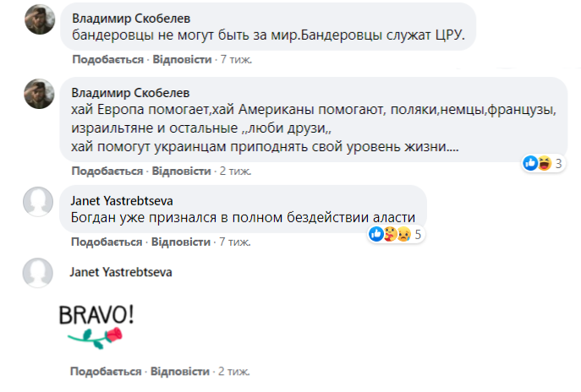
Task: Like the Богдан уже признался comment
Action: coord(107,242)
